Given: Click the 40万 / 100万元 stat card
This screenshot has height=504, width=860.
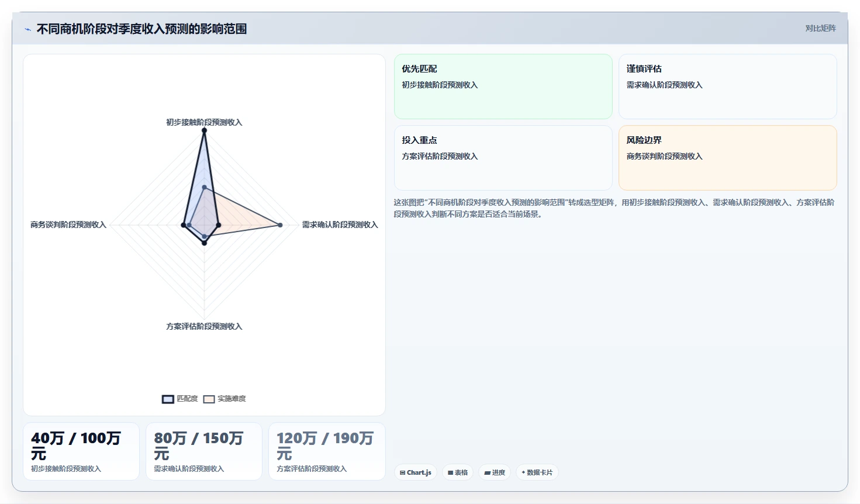Looking at the screenshot, I should click(81, 451).
